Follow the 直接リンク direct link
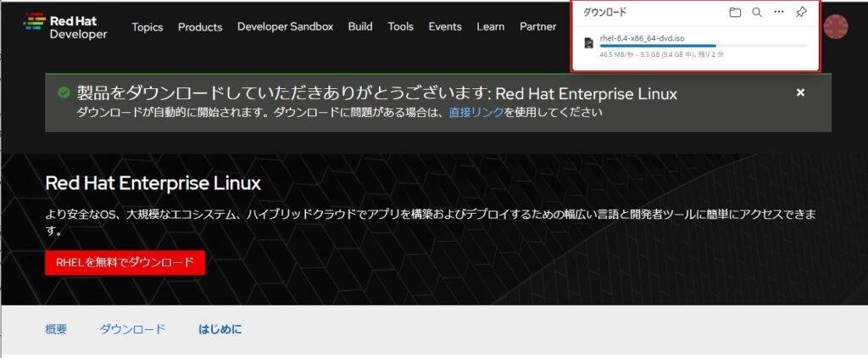This screenshot has width=868, height=358. (476, 112)
